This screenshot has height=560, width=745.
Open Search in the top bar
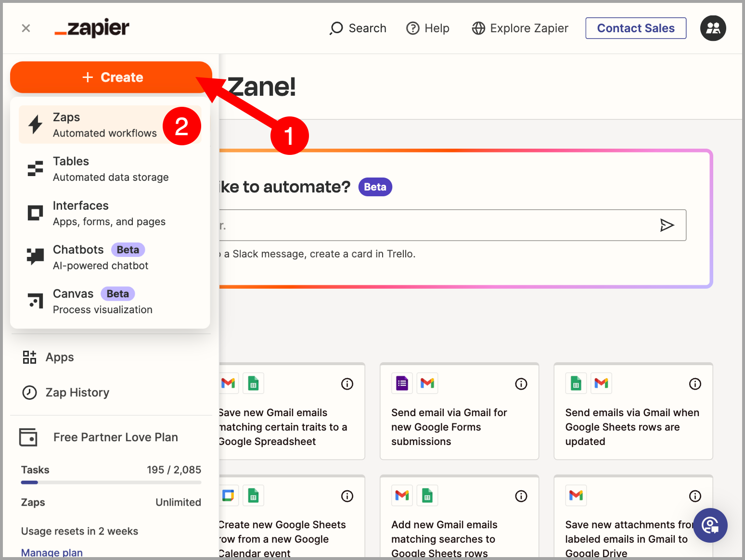tap(358, 28)
